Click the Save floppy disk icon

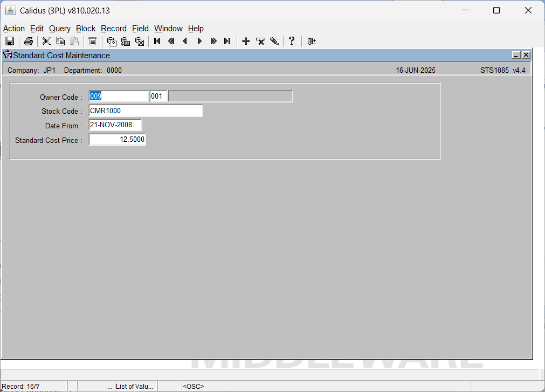(10, 42)
